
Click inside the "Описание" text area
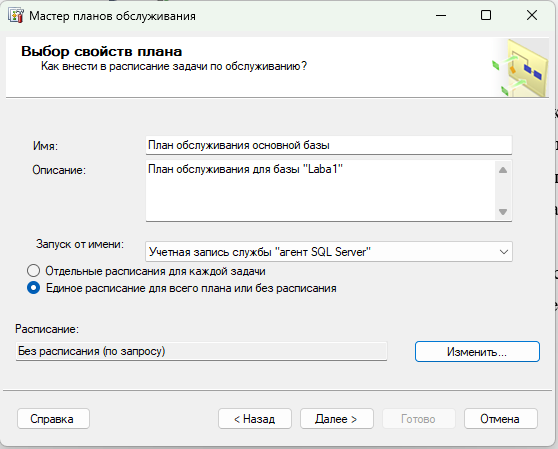pos(320,191)
